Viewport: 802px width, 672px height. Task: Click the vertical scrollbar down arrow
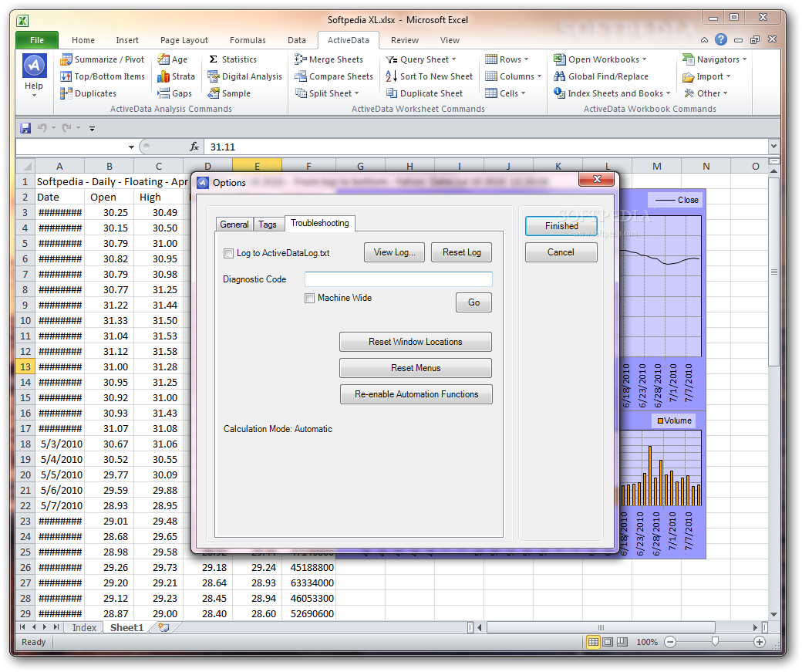click(774, 614)
